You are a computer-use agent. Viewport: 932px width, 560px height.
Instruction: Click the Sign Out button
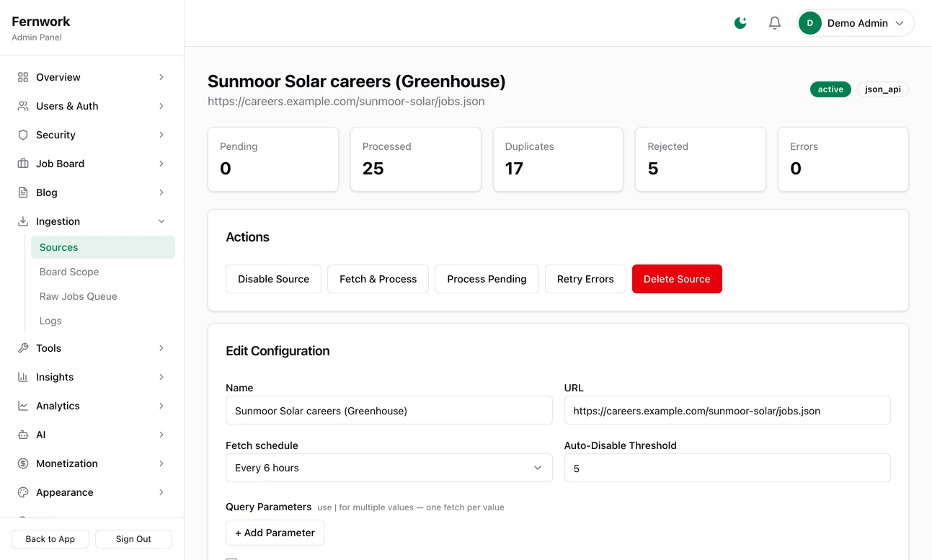point(133,539)
